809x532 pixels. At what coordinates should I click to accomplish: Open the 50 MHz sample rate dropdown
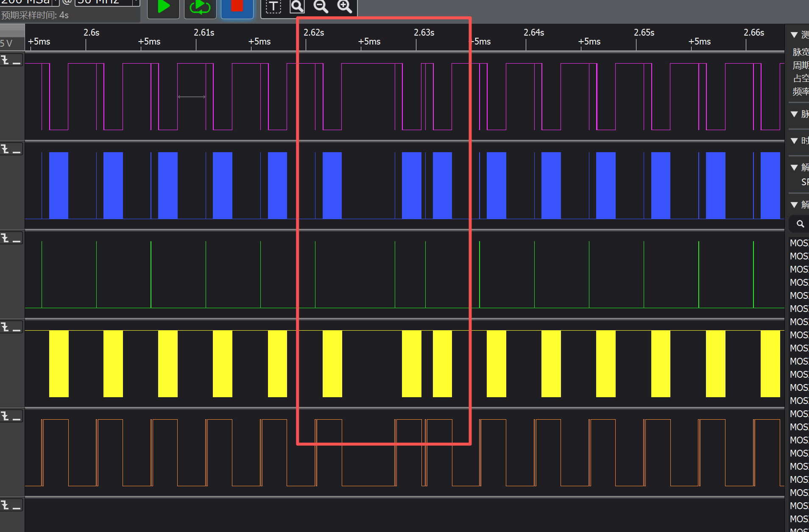click(x=107, y=3)
